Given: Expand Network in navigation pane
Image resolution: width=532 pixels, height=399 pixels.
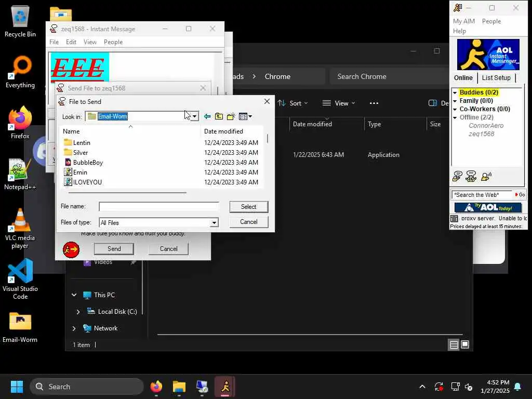Looking at the screenshot, I should pyautogui.click(x=74, y=328).
